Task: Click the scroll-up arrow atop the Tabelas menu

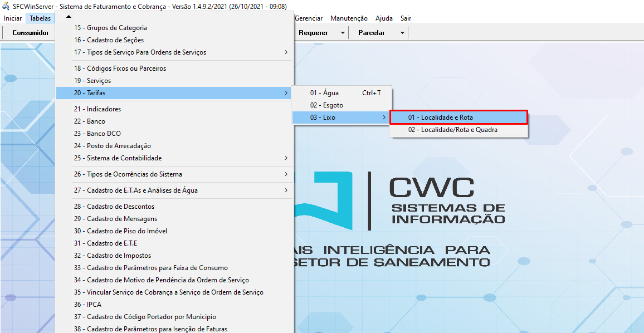Action: tap(69, 16)
